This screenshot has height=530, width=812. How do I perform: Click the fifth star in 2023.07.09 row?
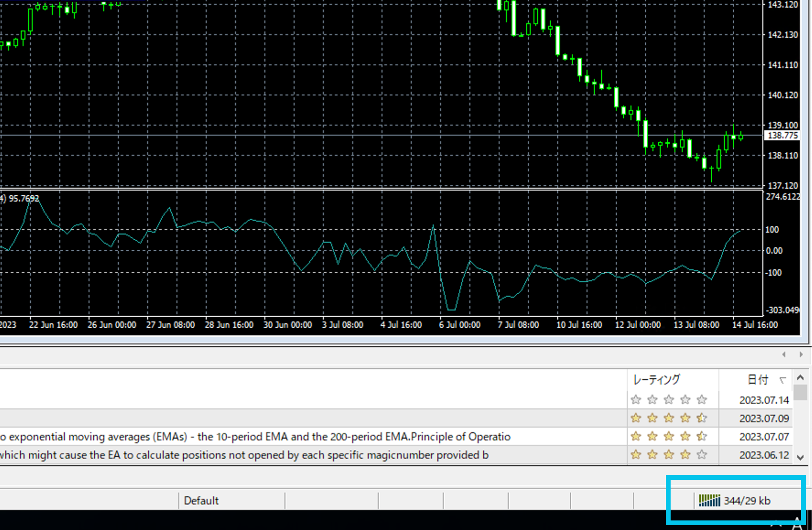[x=702, y=418]
